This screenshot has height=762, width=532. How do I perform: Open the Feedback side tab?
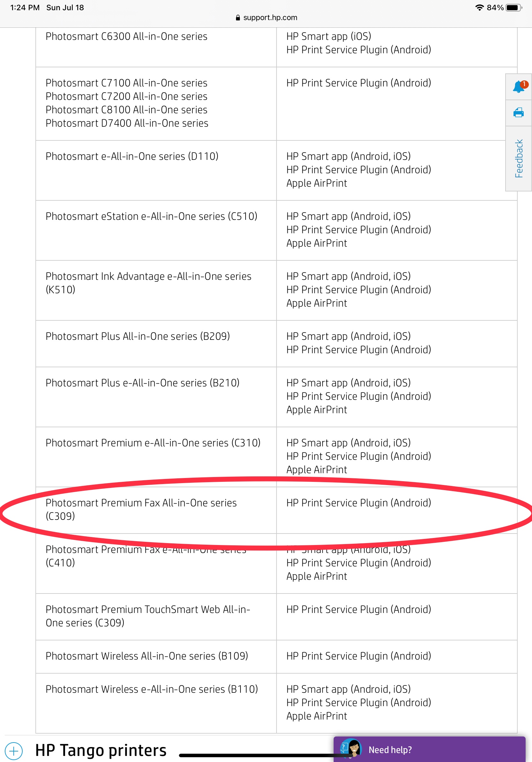[x=519, y=158]
